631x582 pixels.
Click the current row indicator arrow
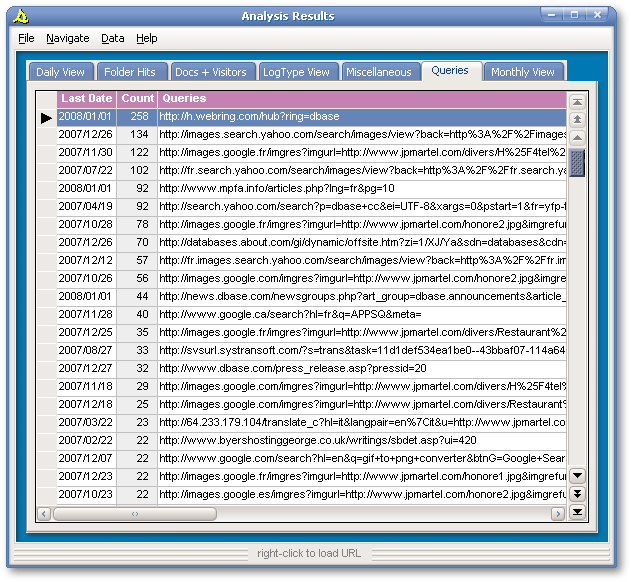(x=46, y=118)
